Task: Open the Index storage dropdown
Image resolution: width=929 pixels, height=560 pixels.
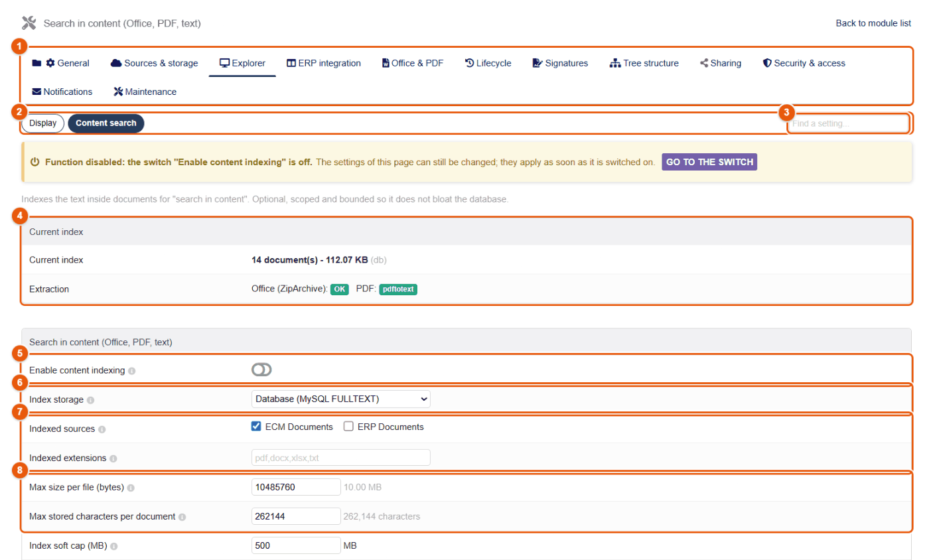Action: (x=341, y=399)
